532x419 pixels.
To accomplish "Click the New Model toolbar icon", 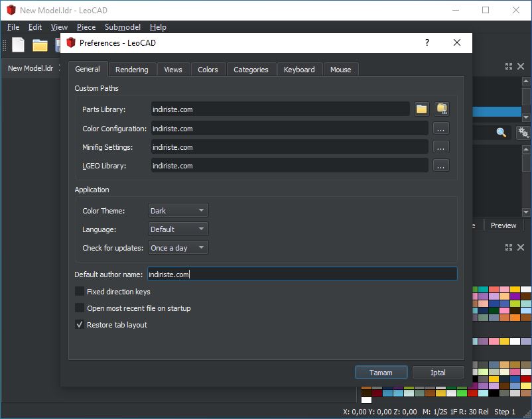I will coord(19,44).
